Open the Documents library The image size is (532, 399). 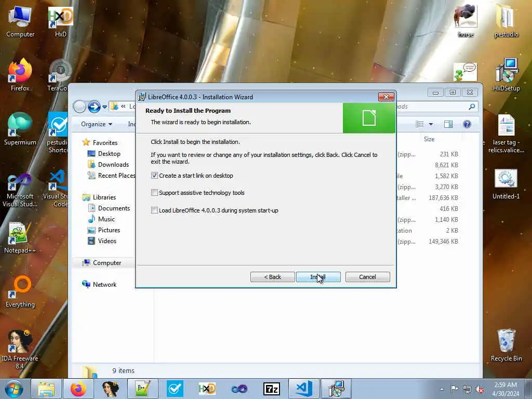click(114, 208)
